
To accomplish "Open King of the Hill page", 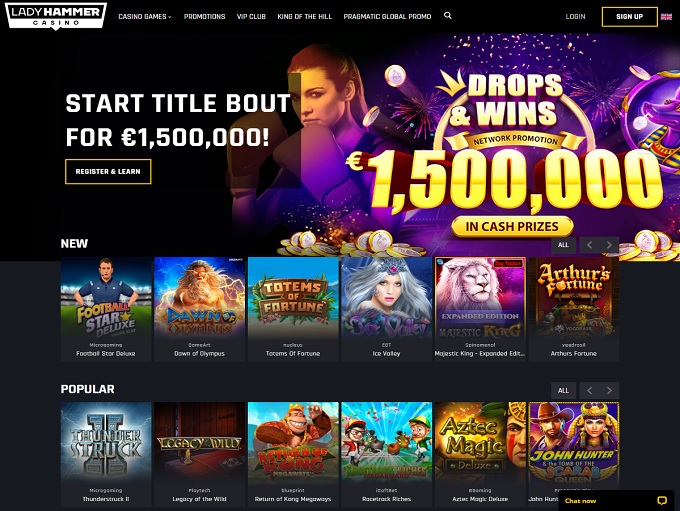I will coord(304,16).
